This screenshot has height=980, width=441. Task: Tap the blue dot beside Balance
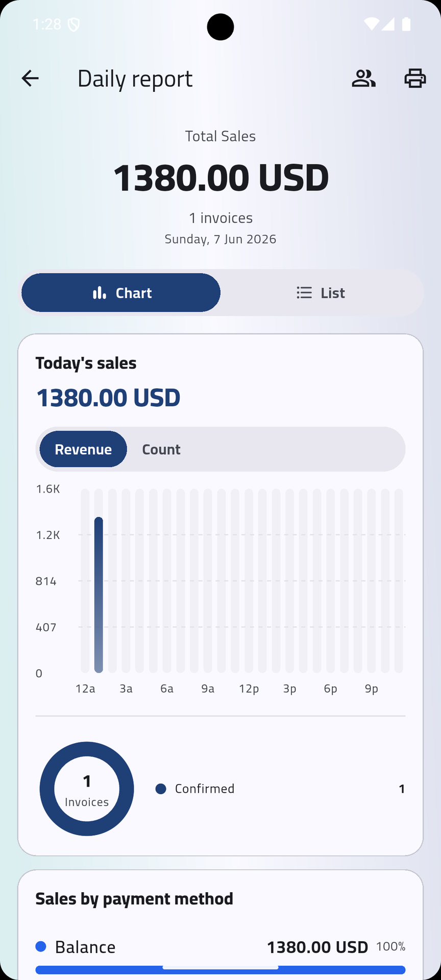click(x=41, y=947)
